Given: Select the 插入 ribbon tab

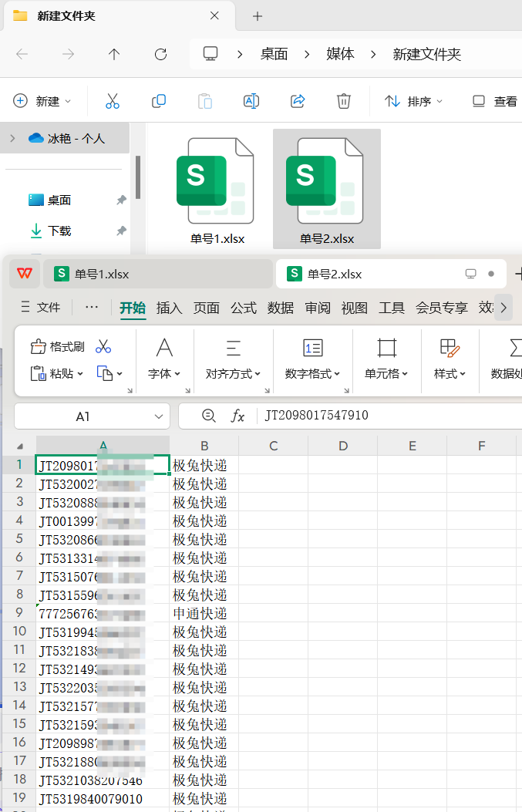Looking at the screenshot, I should click(x=170, y=308).
